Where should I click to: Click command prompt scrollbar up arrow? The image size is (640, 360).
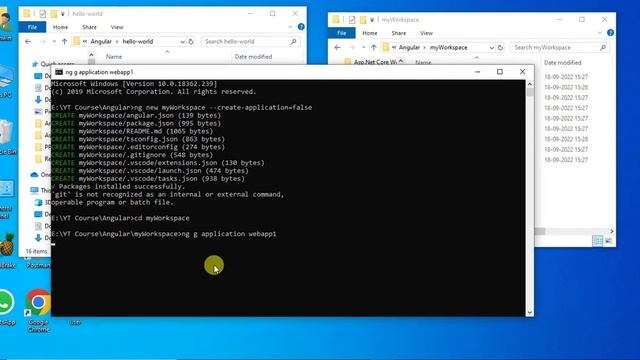click(x=529, y=84)
